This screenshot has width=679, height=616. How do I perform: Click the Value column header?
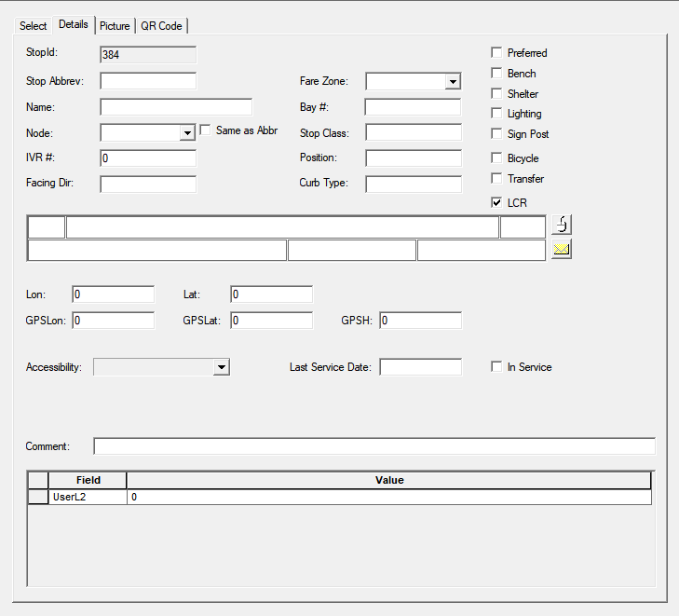tap(389, 481)
